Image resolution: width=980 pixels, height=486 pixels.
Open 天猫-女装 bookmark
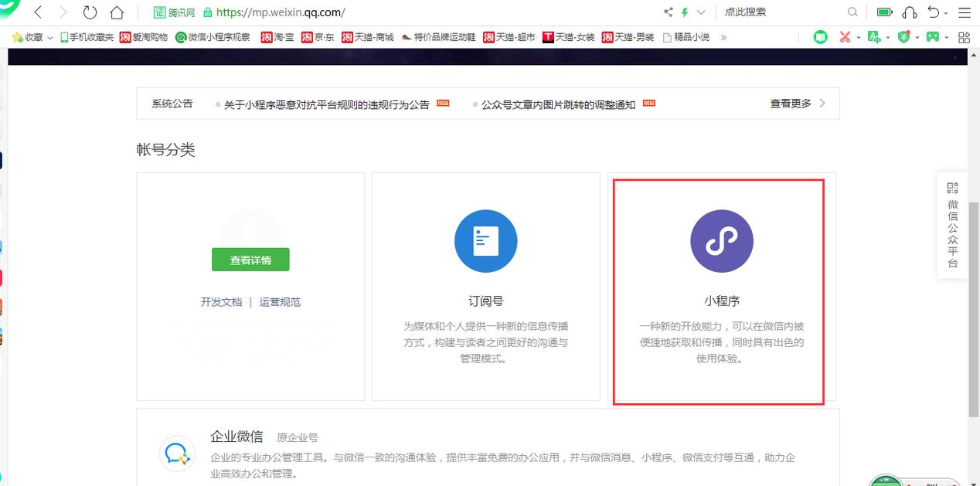569,37
